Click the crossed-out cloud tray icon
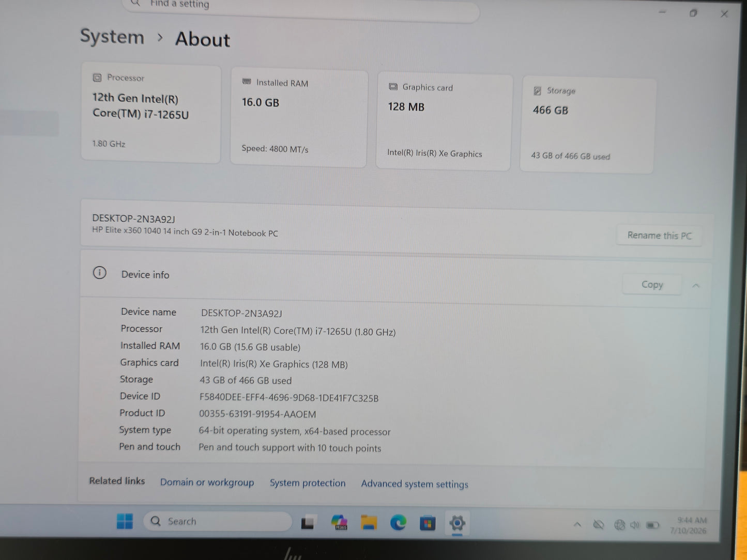The image size is (747, 560). (x=599, y=525)
